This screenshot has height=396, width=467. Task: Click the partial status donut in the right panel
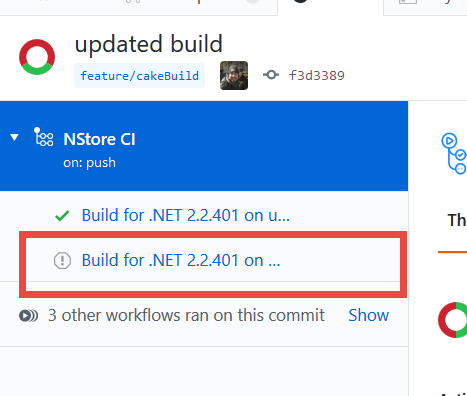point(453,320)
